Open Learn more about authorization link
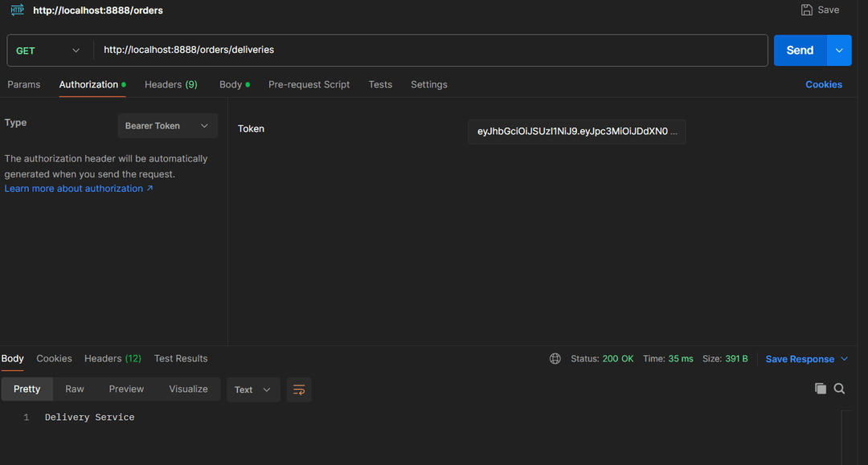868x465 pixels. pyautogui.click(x=78, y=189)
